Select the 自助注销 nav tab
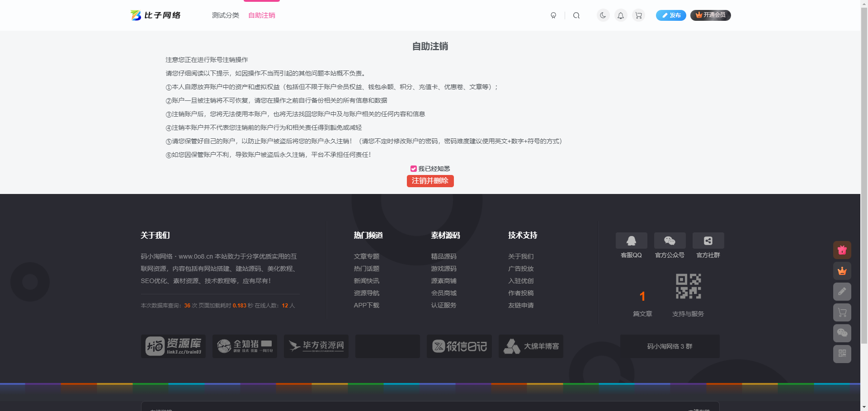The height and width of the screenshot is (411, 868). pyautogui.click(x=261, y=15)
